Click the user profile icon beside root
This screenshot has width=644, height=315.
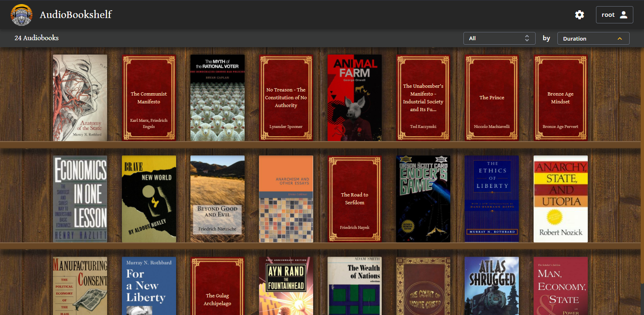623,15
